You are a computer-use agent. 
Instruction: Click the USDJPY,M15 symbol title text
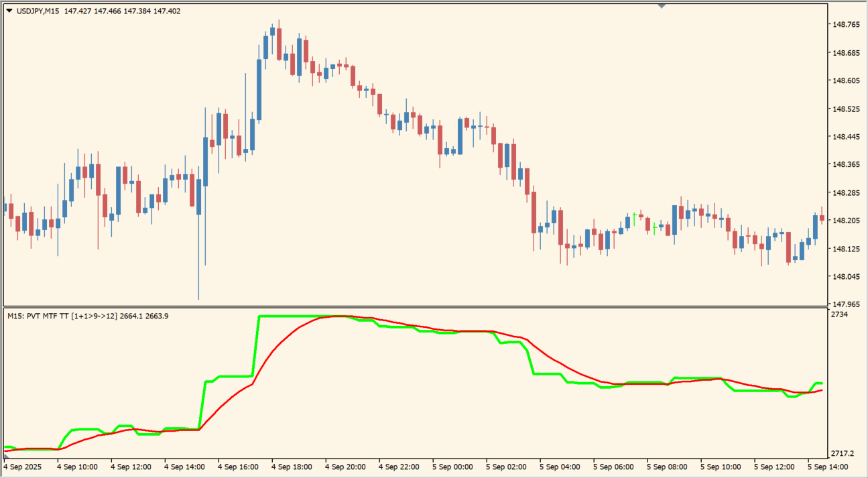(x=38, y=11)
